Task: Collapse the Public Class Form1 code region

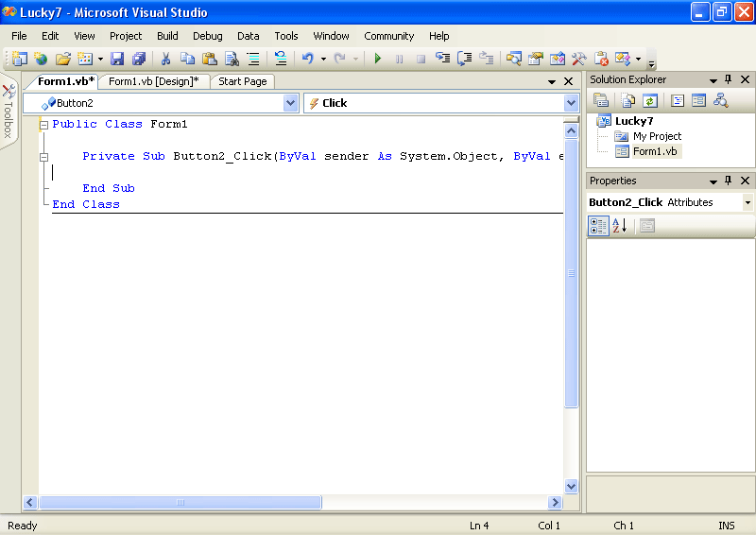Action: tap(43, 125)
